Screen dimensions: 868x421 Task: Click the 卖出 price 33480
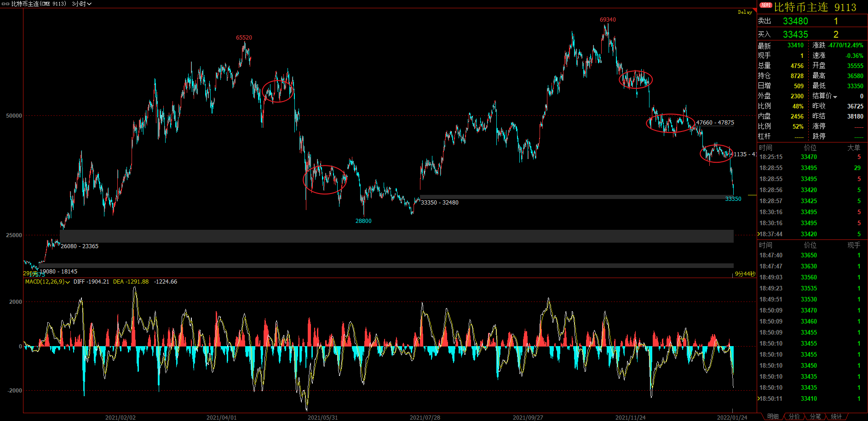(795, 21)
